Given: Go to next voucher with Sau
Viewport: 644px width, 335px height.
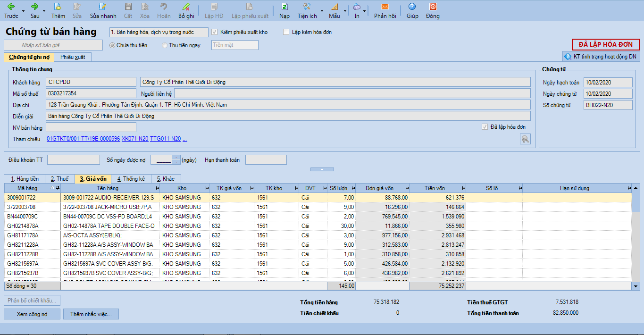Looking at the screenshot, I should [x=35, y=11].
